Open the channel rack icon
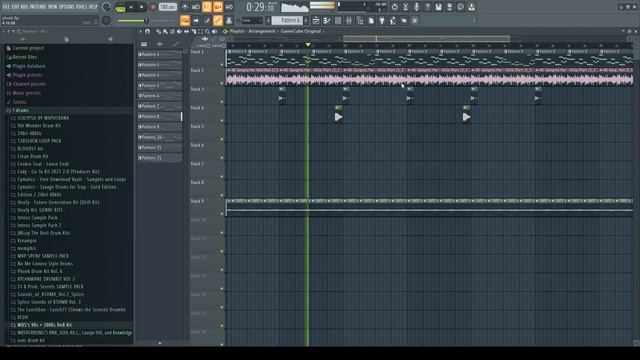The height and width of the screenshot is (360, 640). (338, 20)
